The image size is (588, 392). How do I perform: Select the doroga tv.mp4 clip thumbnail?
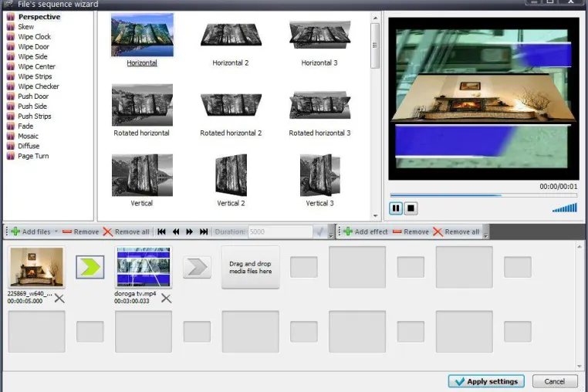[144, 268]
